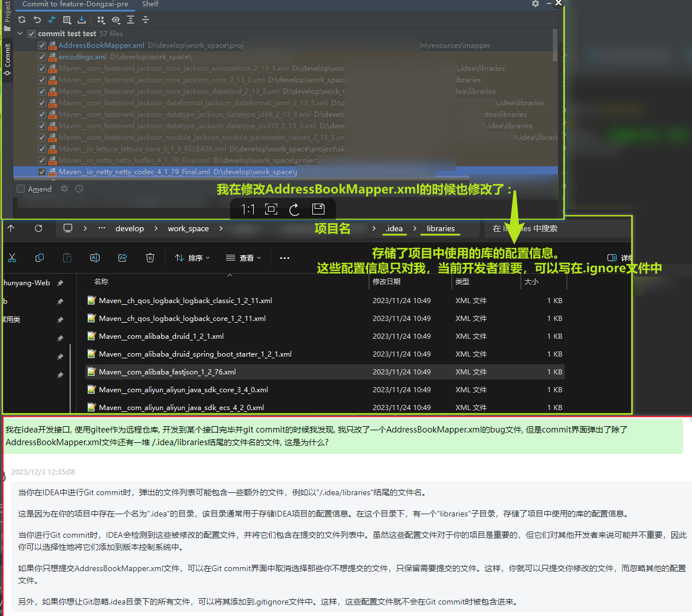Expand the chevron after 'develop' breadcrumb

pos(155,228)
